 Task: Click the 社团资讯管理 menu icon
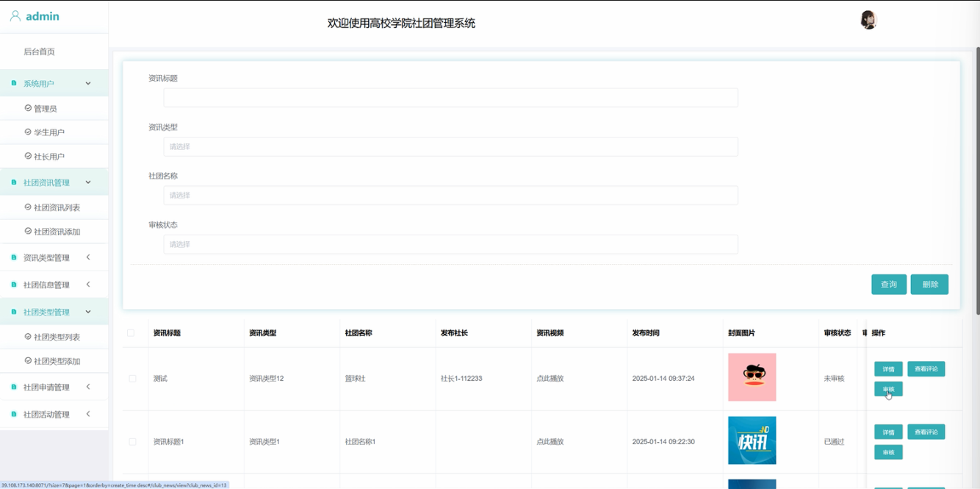point(14,182)
